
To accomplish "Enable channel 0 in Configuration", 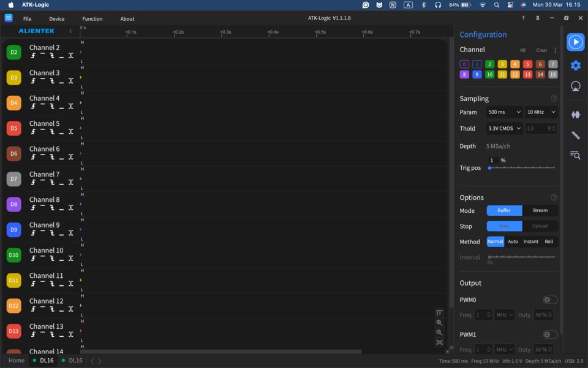I will [464, 64].
